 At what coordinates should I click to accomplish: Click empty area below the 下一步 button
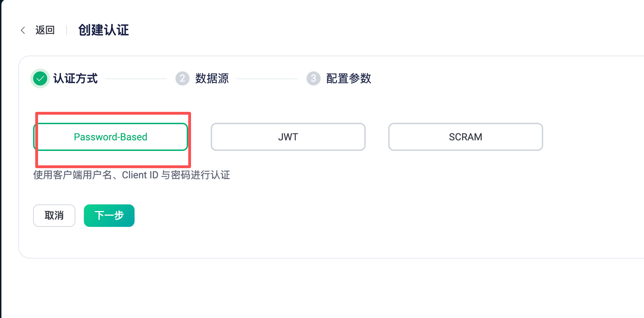click(x=109, y=243)
